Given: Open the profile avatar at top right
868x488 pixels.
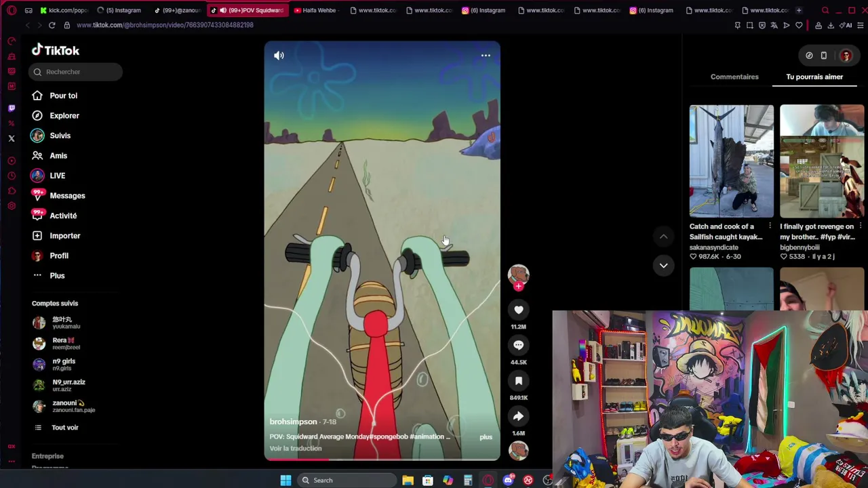Looking at the screenshot, I should point(846,56).
